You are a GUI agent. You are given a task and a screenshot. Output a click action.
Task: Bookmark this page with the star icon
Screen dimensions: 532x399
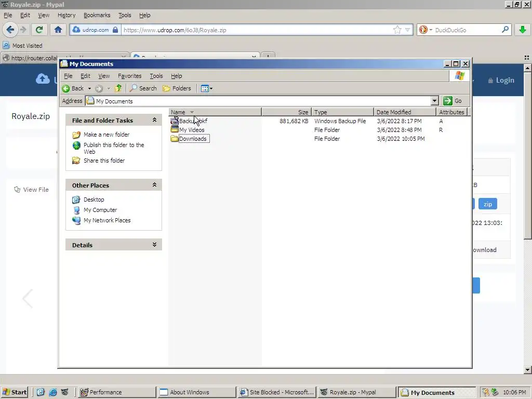(x=397, y=30)
